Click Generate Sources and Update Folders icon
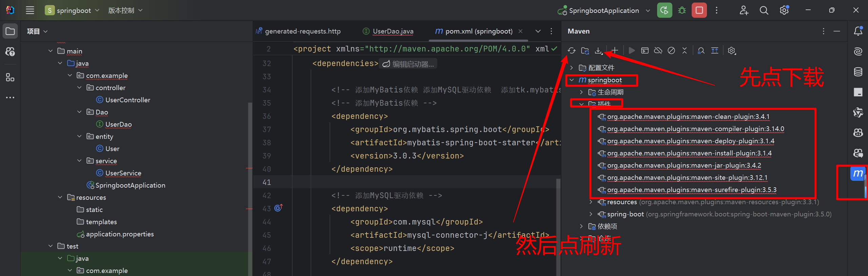This screenshot has width=868, height=276. coord(585,51)
